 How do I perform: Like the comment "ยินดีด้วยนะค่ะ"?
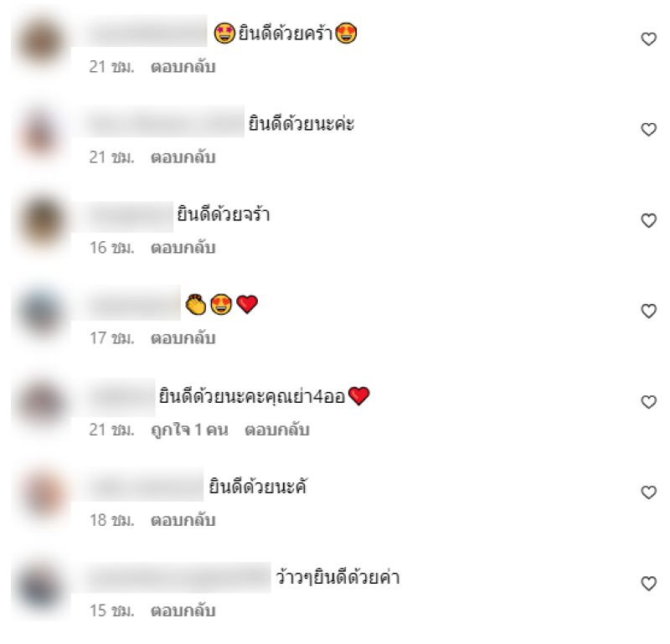[648, 130]
